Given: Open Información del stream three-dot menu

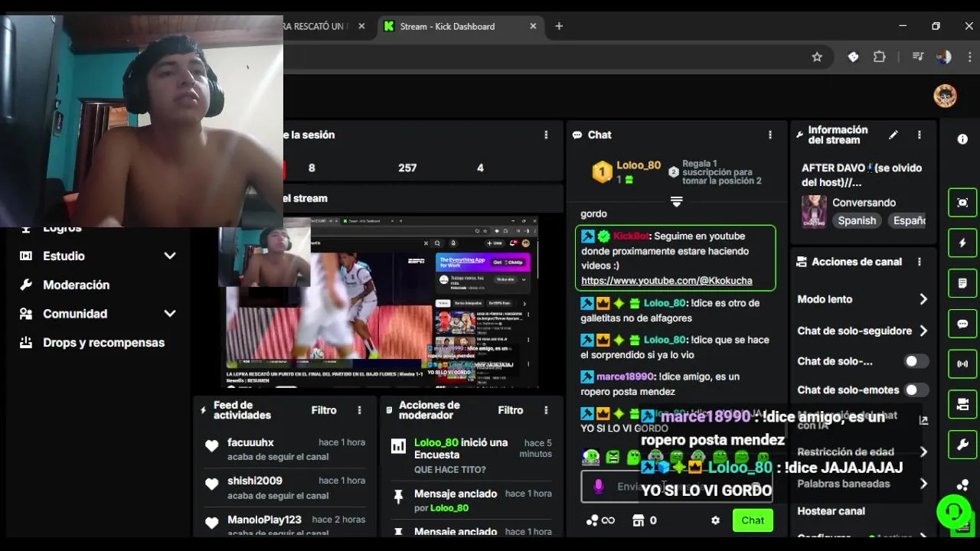Looking at the screenshot, I should click(x=920, y=135).
